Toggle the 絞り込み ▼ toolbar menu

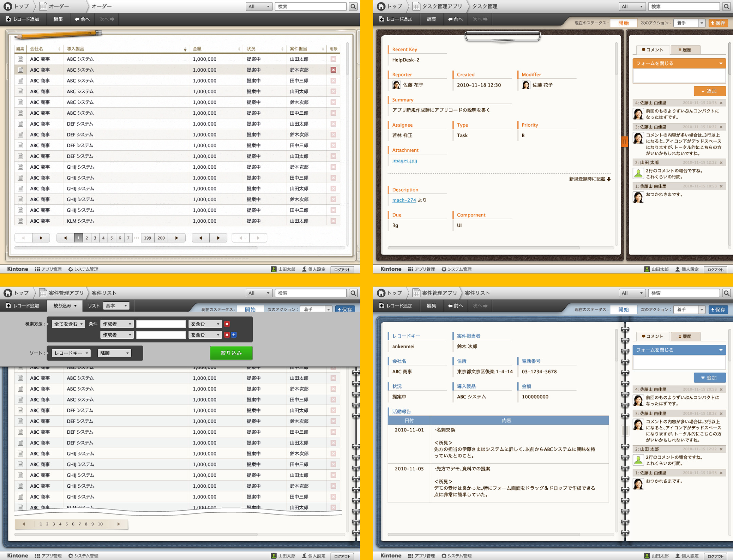click(x=65, y=306)
